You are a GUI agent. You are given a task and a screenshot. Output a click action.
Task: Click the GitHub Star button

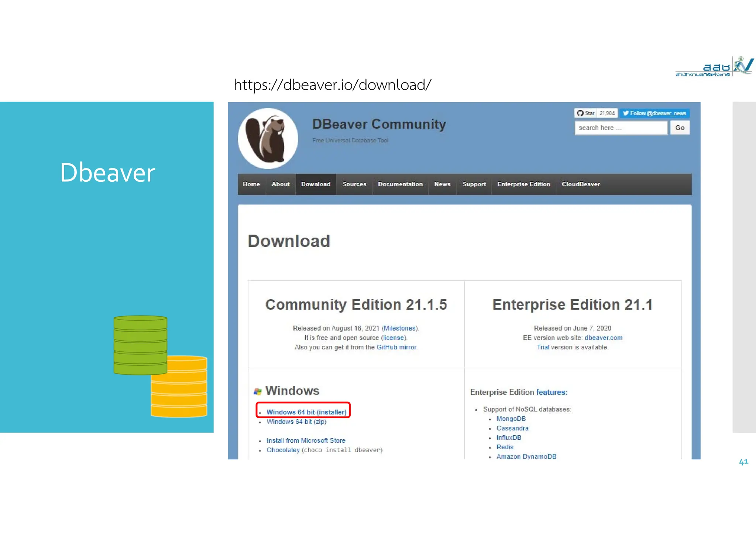[x=585, y=113]
